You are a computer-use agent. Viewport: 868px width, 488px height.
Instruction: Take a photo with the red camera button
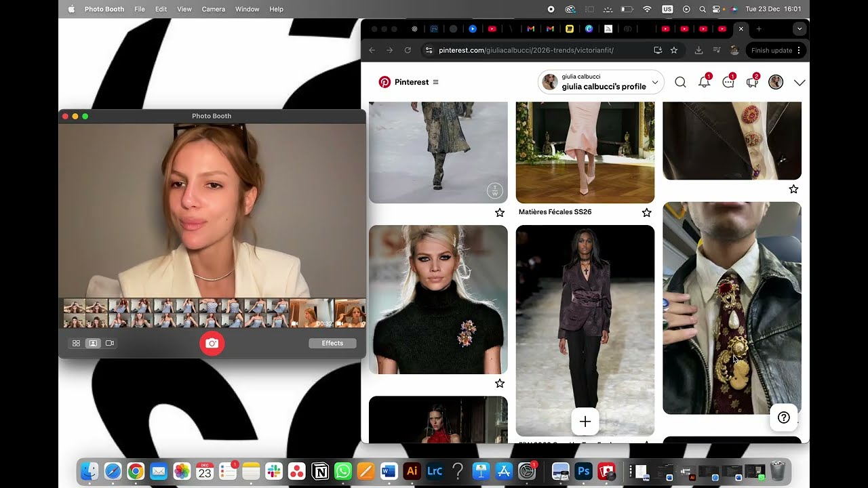[212, 344]
